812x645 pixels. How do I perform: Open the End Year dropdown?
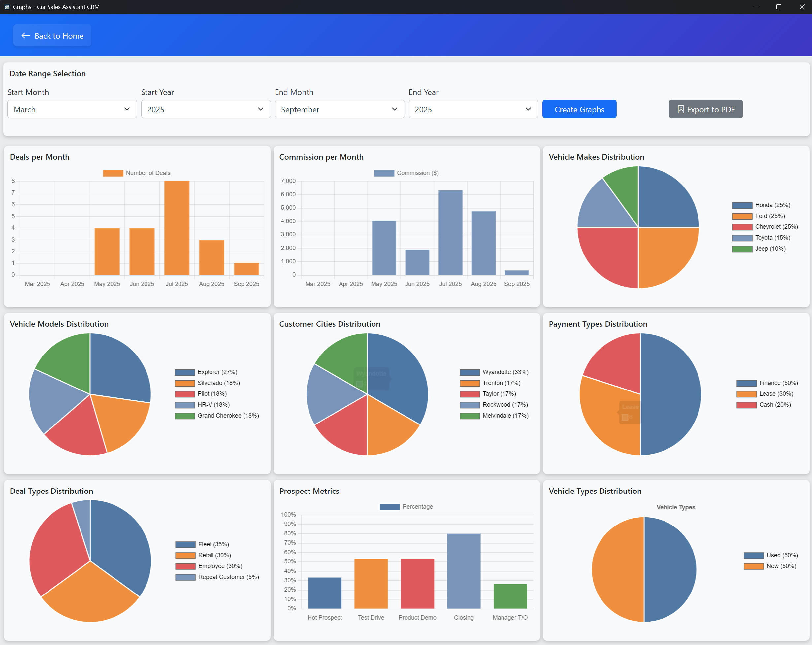(473, 109)
